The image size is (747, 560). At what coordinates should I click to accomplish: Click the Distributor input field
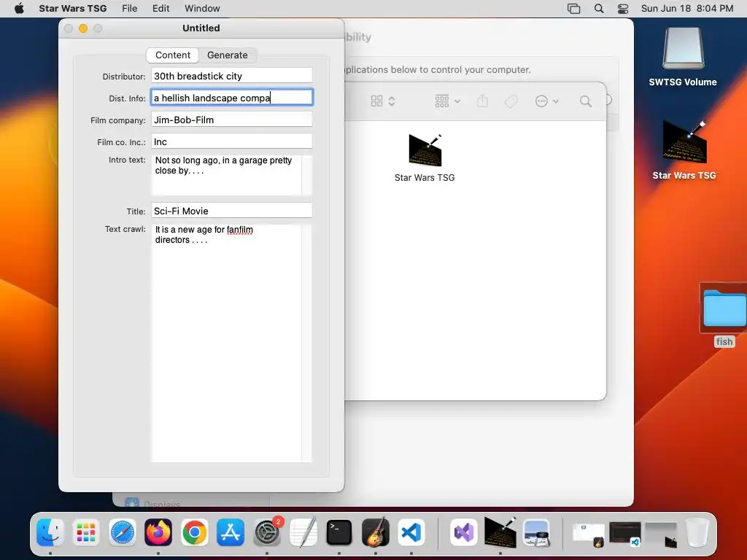coord(231,76)
